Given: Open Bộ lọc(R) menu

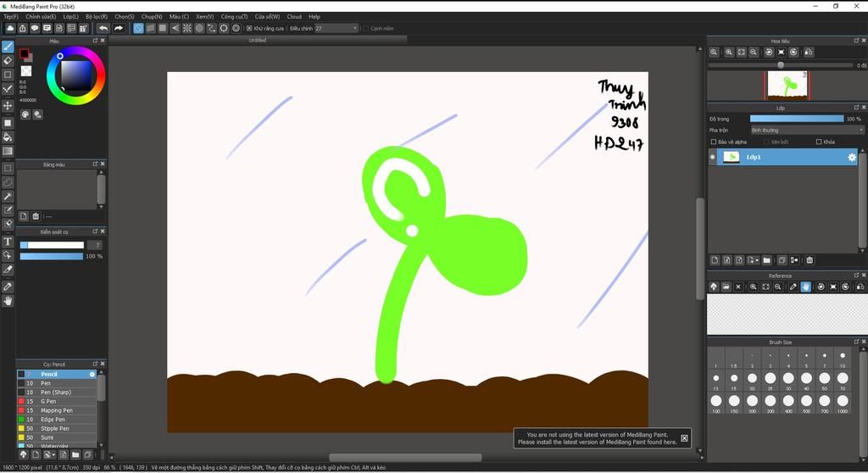Looking at the screenshot, I should pos(97,17).
